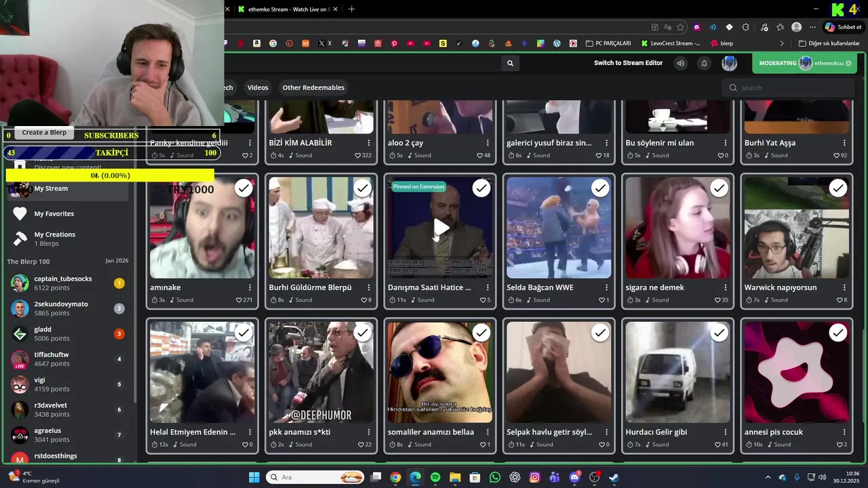Open the PC PARÇALARI bookmark folder

coord(608,43)
